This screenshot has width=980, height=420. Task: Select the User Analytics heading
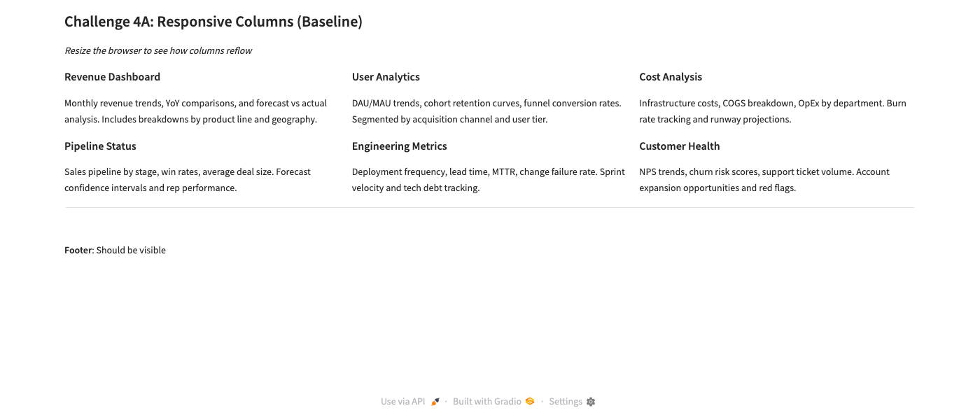pyautogui.click(x=386, y=77)
